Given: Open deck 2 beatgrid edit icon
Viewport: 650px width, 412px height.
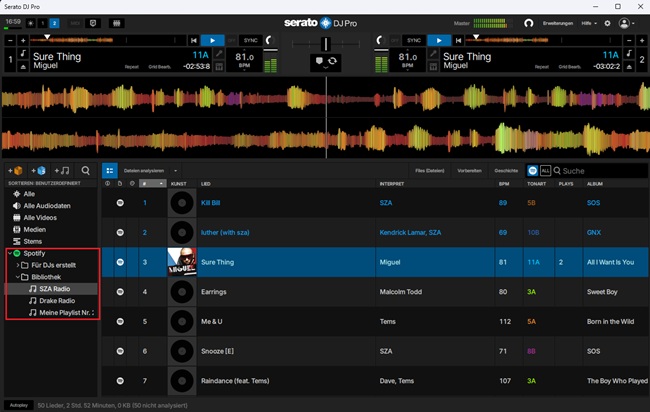Looking at the screenshot, I should pyautogui.click(x=433, y=66).
